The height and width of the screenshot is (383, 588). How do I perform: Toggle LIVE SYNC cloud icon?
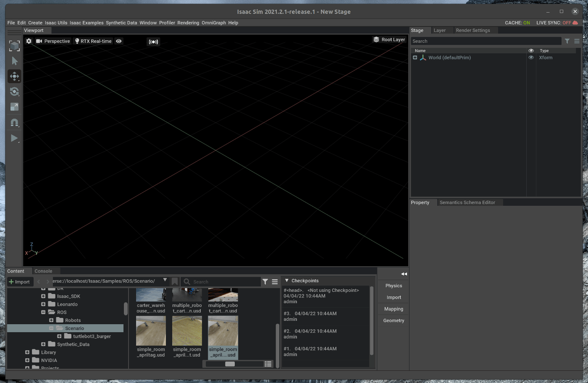pyautogui.click(x=575, y=23)
